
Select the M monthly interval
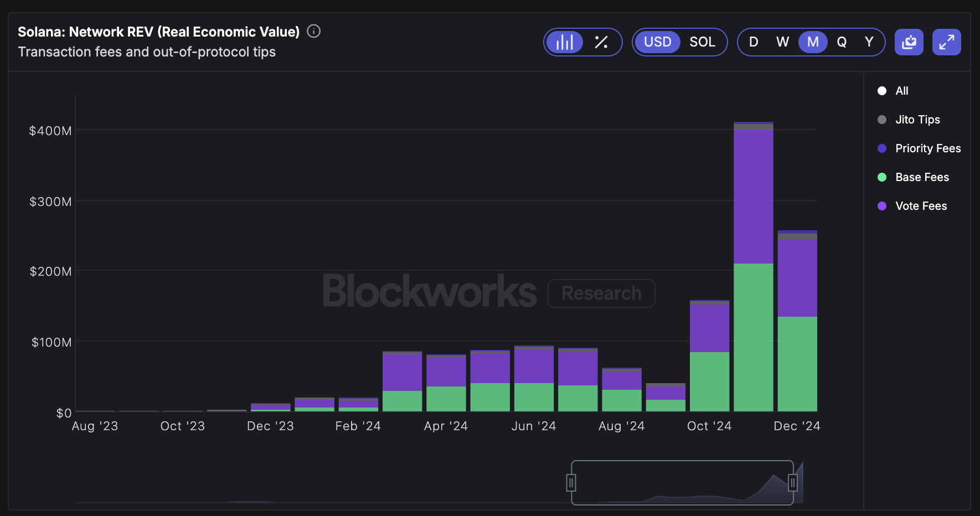(x=813, y=42)
